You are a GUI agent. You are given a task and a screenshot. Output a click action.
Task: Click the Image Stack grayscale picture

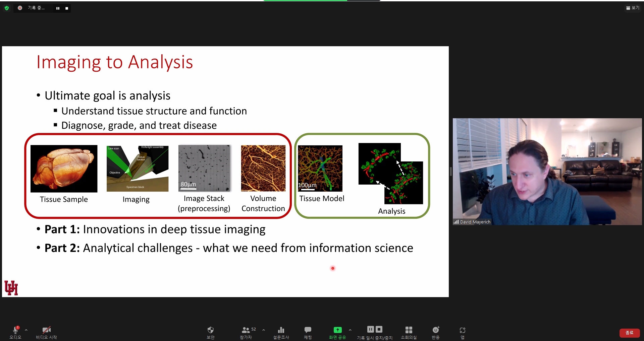(x=204, y=168)
